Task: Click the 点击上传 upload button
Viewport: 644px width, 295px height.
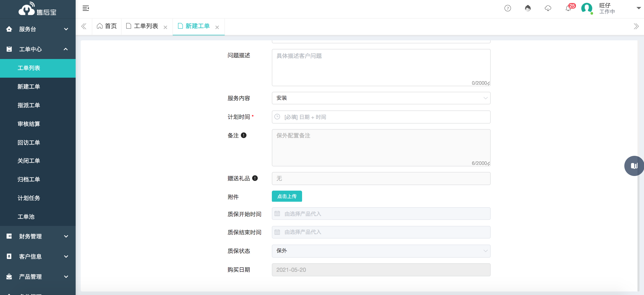Action: 286,196
